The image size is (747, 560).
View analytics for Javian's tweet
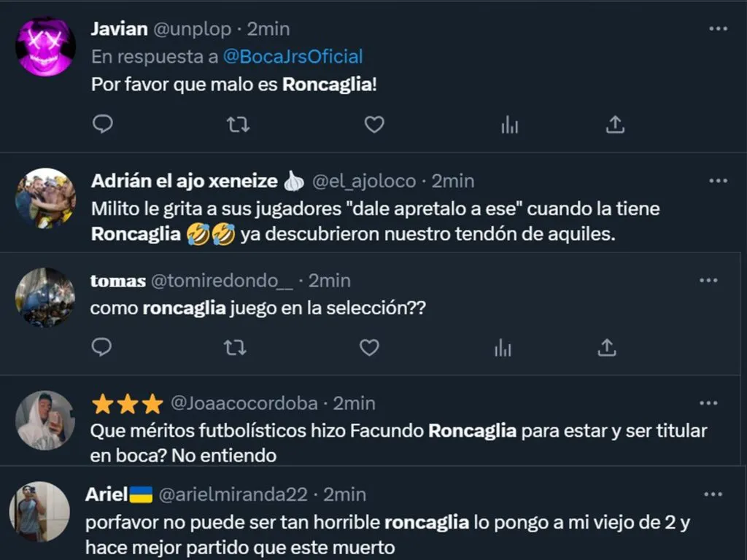[x=509, y=125]
